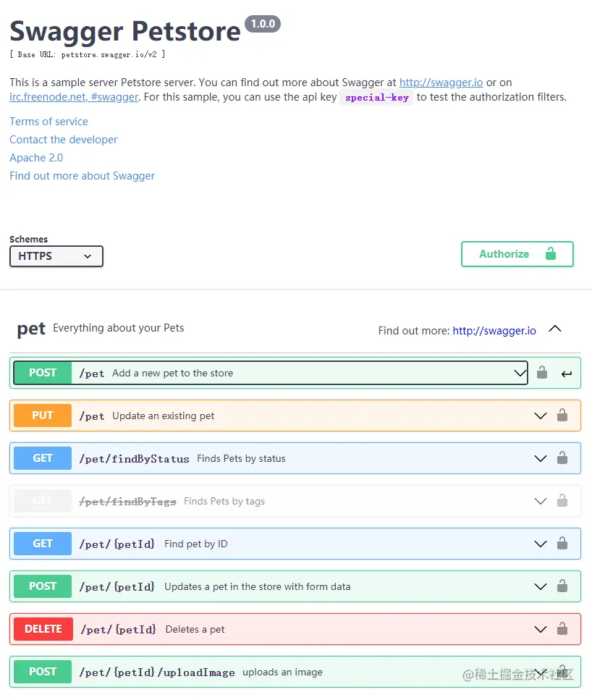Click the Authorize button
This screenshot has height=700, width=592.
click(517, 254)
